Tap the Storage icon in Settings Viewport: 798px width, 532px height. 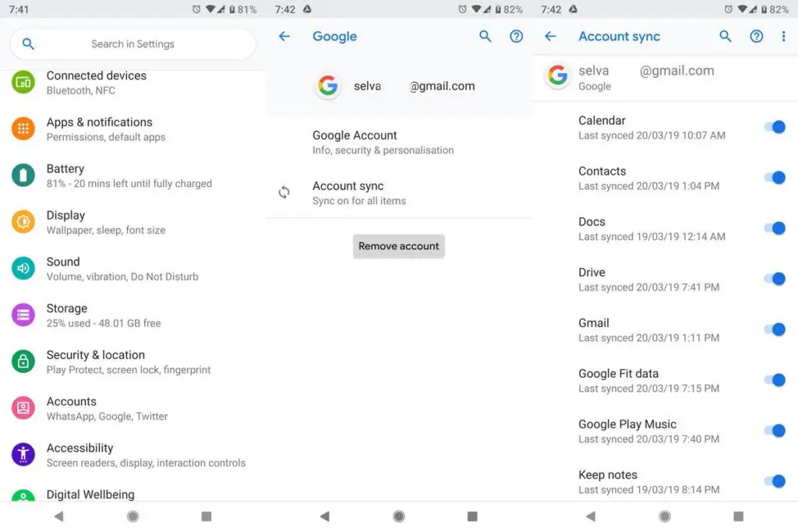(x=23, y=315)
